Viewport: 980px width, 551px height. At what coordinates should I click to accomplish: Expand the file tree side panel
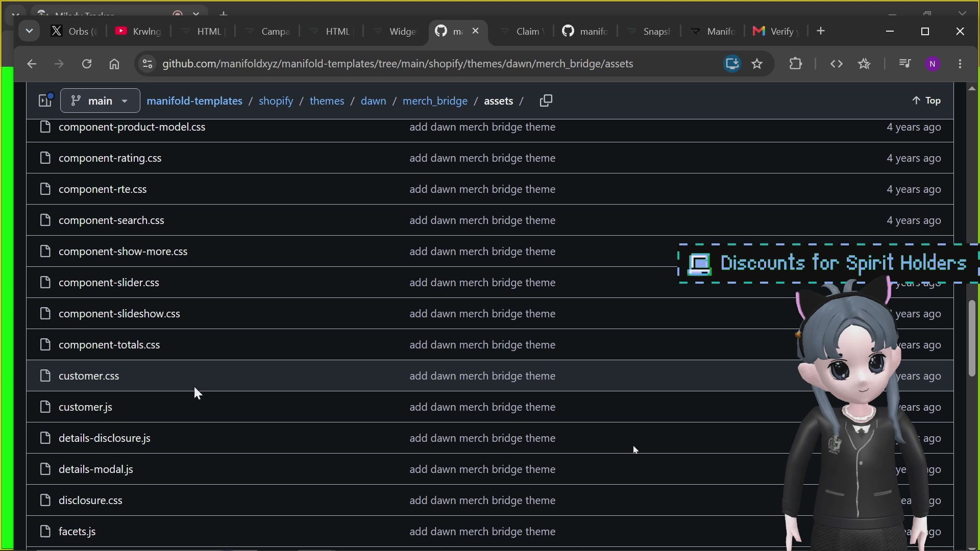tap(45, 101)
